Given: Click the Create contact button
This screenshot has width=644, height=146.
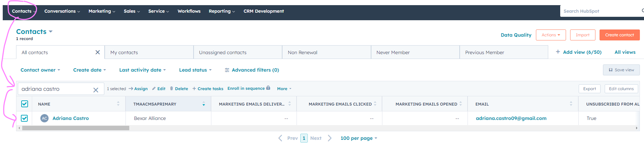Looking at the screenshot, I should pyautogui.click(x=619, y=35).
